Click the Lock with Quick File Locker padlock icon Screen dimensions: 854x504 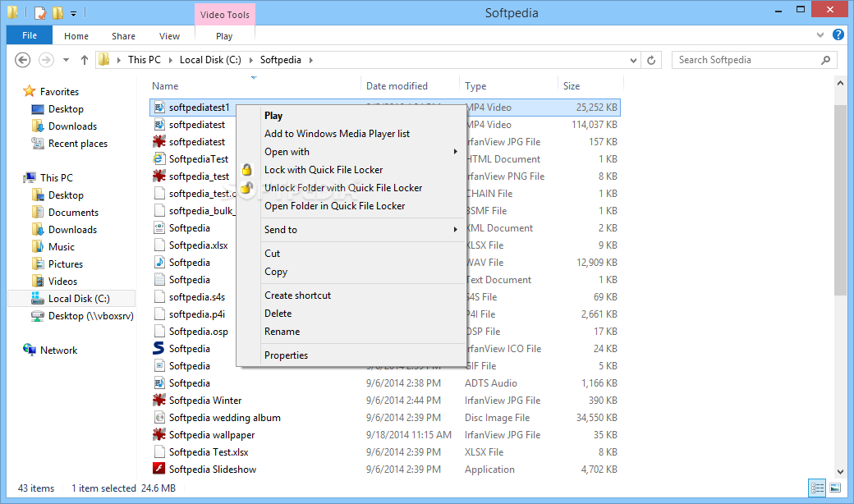[x=246, y=170]
